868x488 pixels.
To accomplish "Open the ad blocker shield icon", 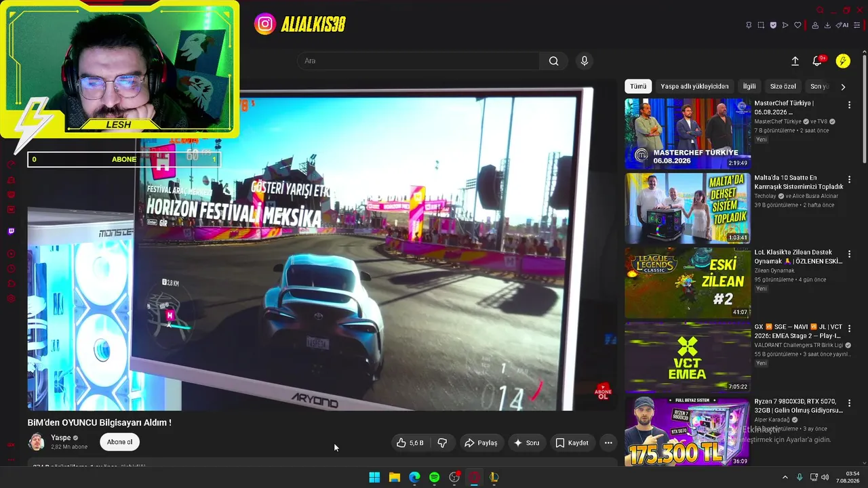I will (773, 25).
